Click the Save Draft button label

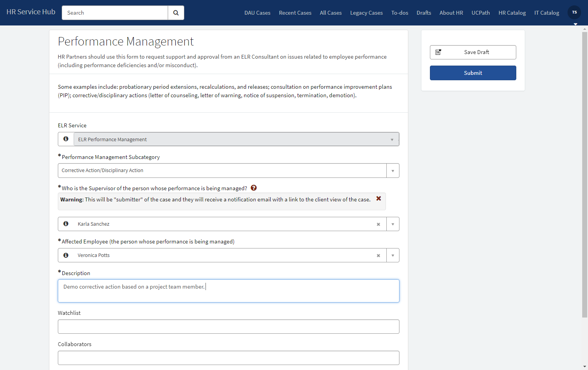(x=477, y=52)
